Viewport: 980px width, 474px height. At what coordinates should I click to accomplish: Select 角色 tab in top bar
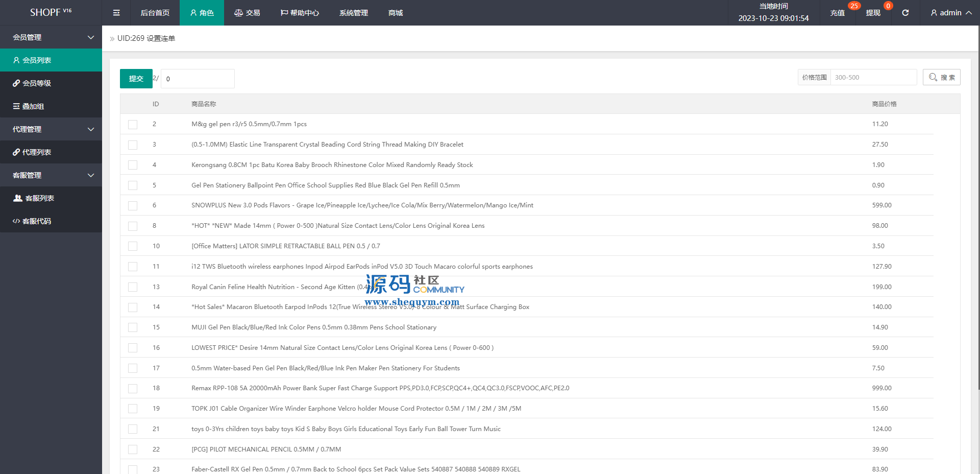(x=202, y=13)
